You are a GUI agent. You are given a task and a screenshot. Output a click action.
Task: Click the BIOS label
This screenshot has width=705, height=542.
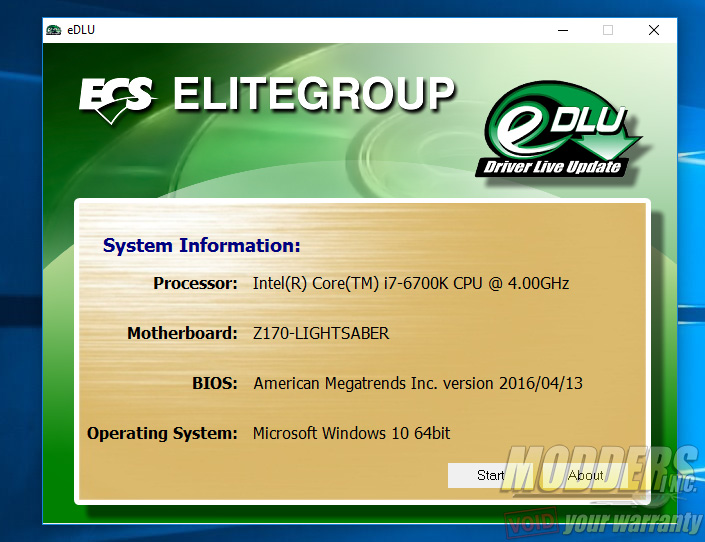(214, 383)
